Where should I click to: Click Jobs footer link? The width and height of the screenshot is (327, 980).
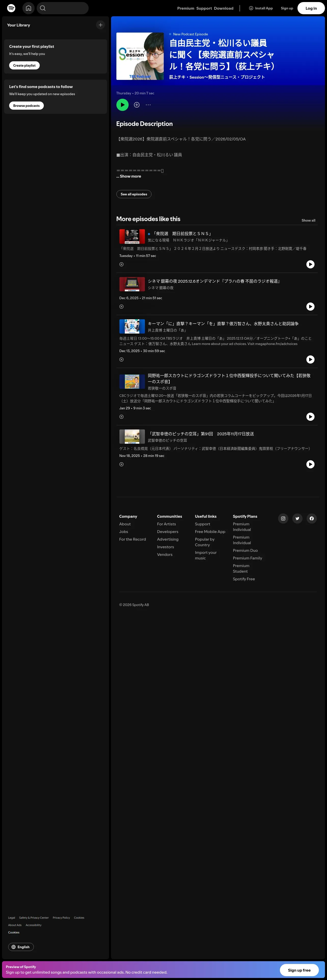pyautogui.click(x=124, y=532)
